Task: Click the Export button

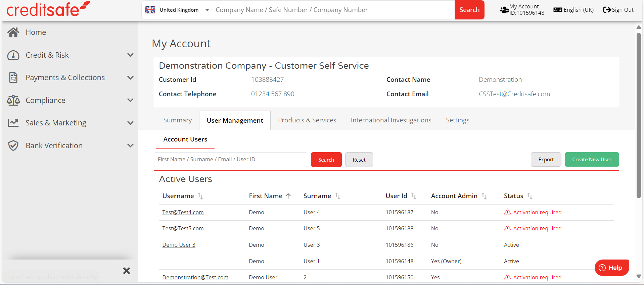Action: tap(546, 160)
